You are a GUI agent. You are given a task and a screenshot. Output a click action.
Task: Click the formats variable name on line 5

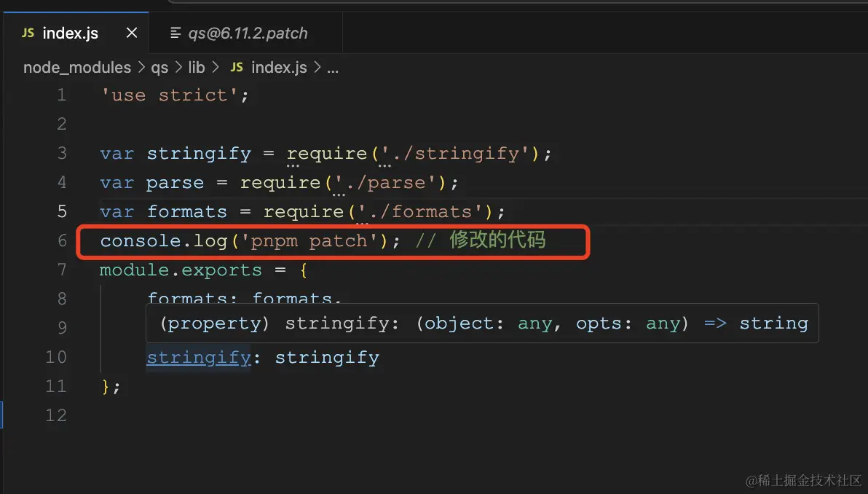pos(187,211)
